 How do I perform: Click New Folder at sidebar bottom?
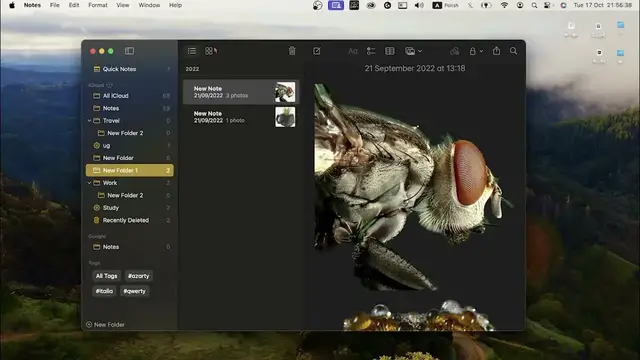(105, 324)
